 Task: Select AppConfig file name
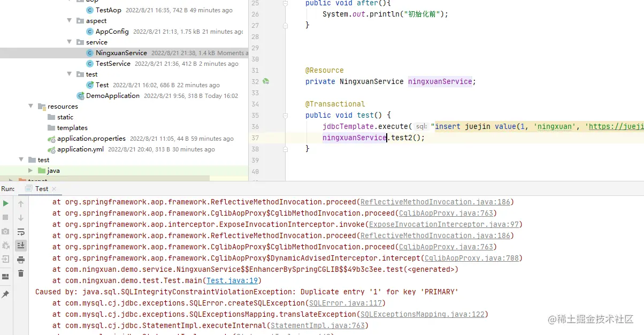pyautogui.click(x=112, y=32)
